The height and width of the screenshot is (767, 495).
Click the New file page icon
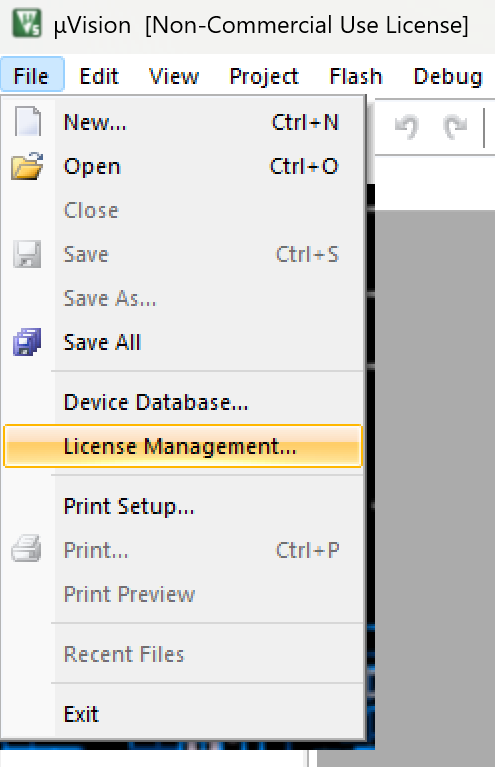coord(27,121)
